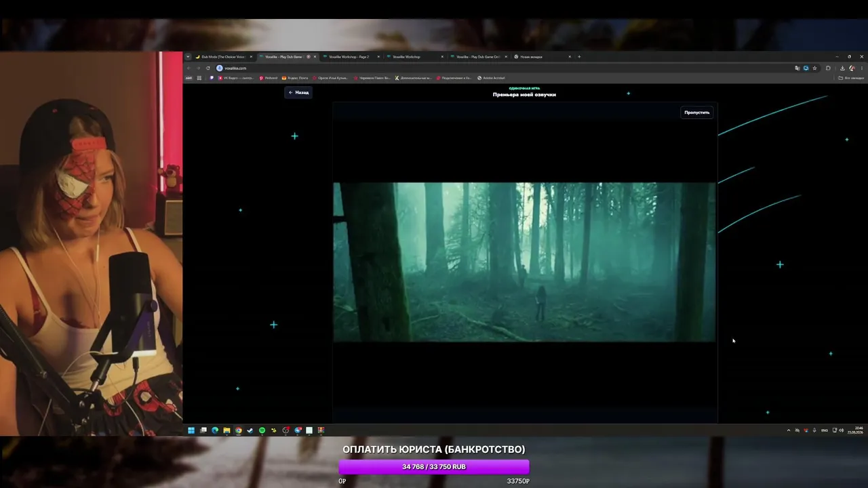
Task: Open the volume control in system tray
Action: (x=842, y=430)
